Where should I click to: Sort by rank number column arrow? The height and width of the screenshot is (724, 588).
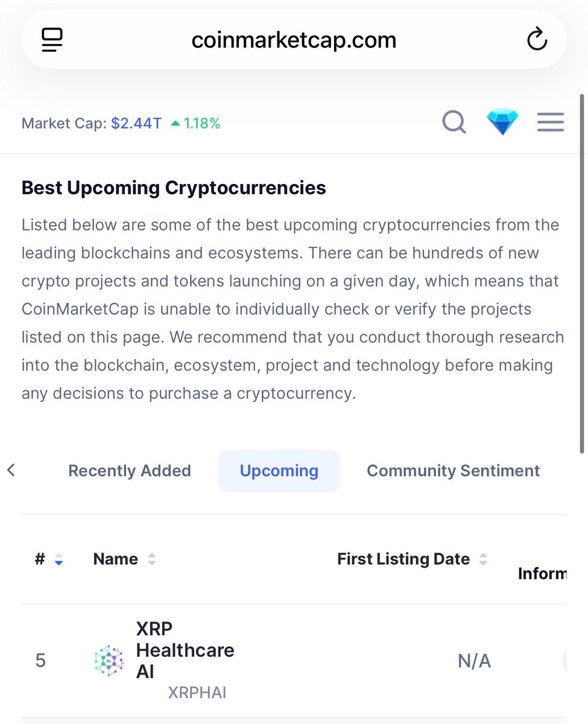pos(58,559)
